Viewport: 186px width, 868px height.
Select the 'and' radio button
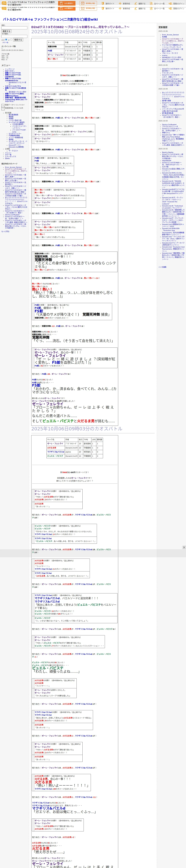pyautogui.click(x=6, y=39)
